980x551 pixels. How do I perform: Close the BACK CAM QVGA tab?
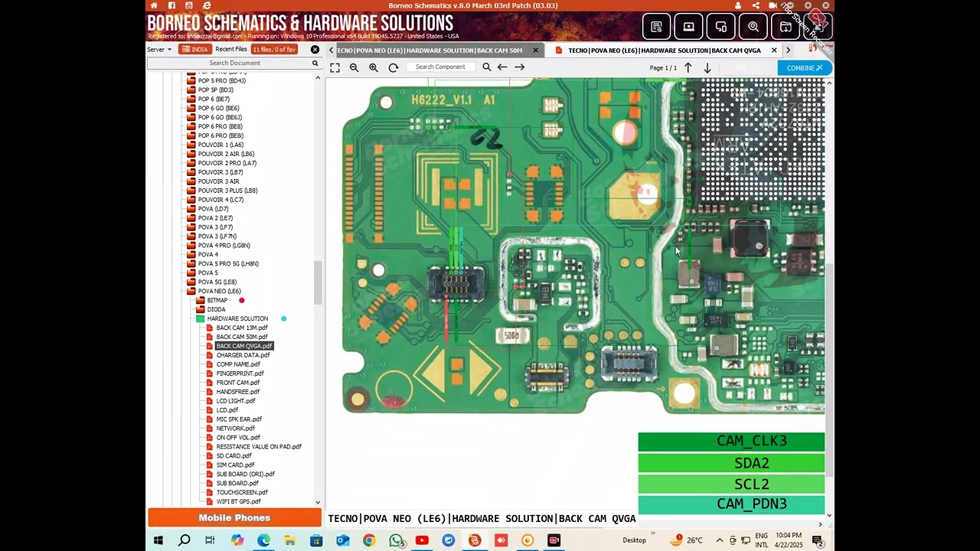pos(774,51)
